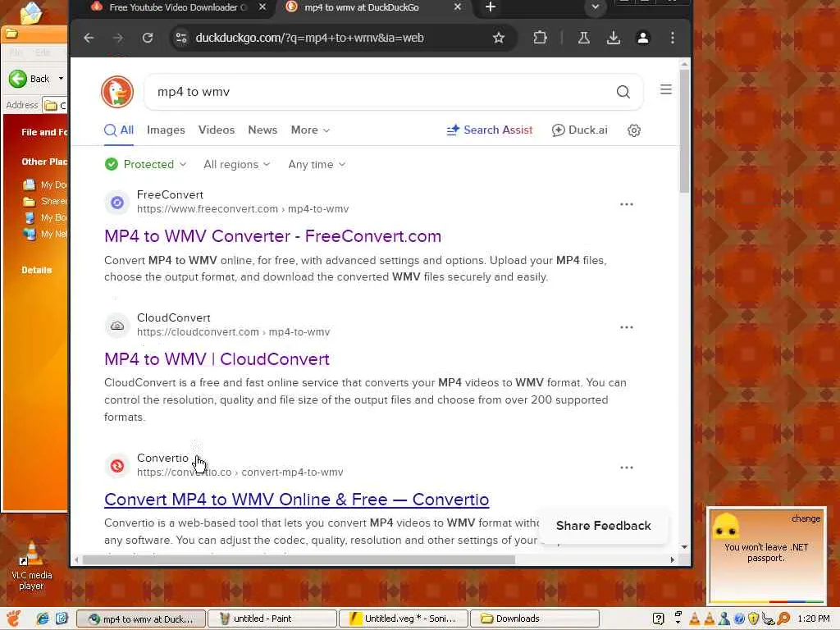
Task: Close the mp4 to wmv tab
Action: tap(457, 7)
